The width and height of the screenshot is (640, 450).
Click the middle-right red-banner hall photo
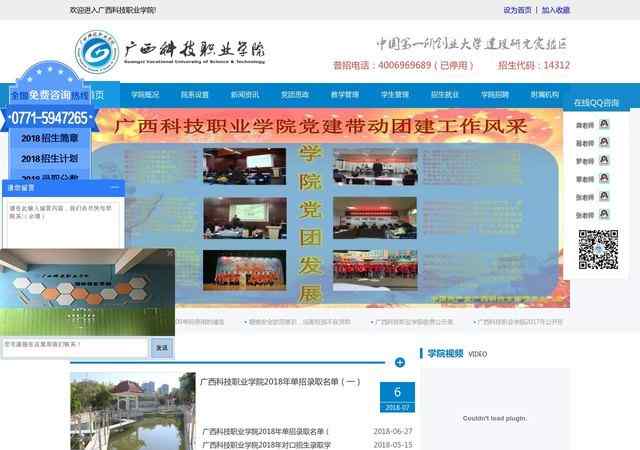[x=375, y=218]
